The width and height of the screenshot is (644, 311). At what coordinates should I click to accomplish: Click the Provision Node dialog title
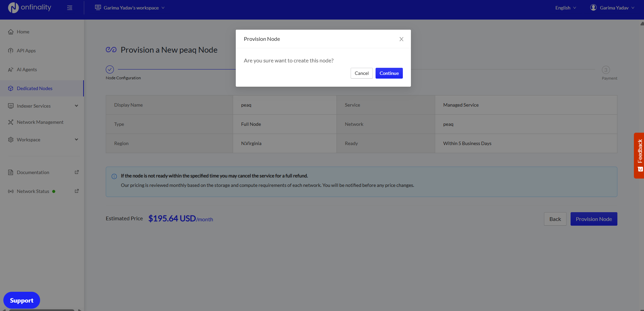point(262,39)
